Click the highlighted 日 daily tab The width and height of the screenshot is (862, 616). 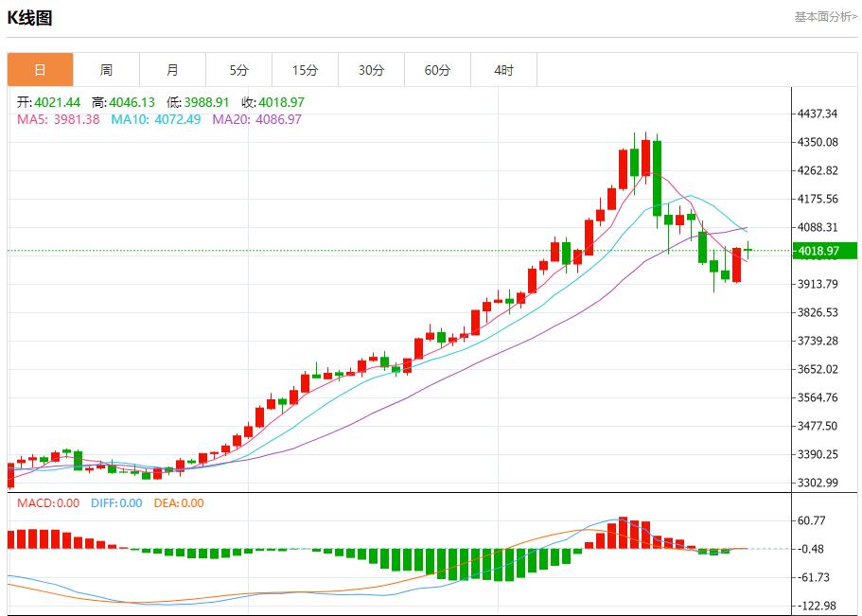[x=39, y=69]
